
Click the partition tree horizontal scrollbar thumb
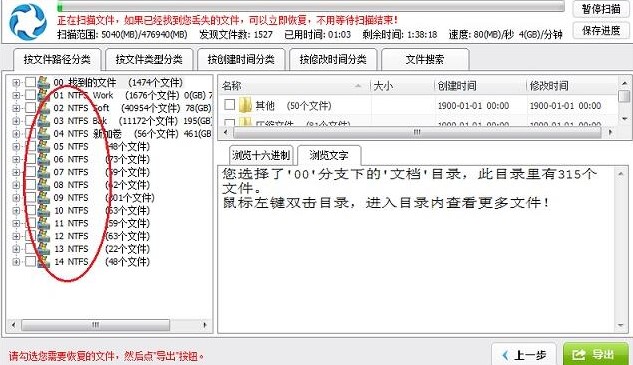click(x=95, y=325)
